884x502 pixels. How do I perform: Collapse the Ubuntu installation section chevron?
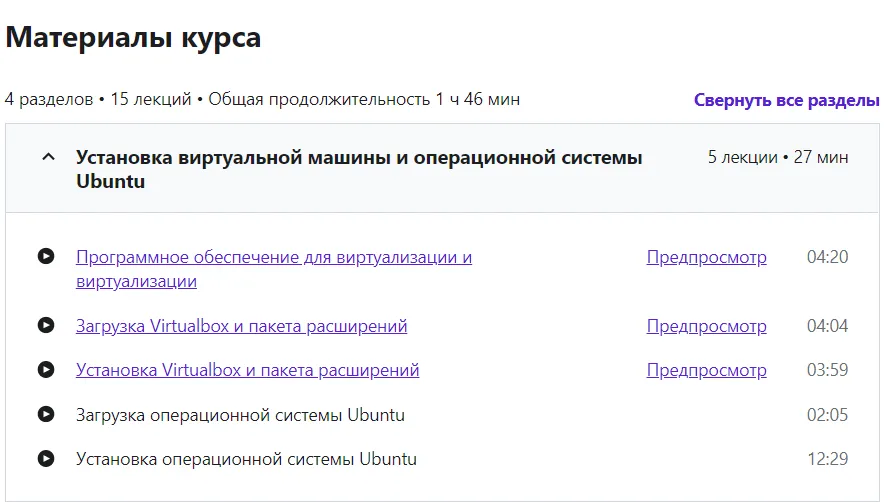click(x=47, y=157)
